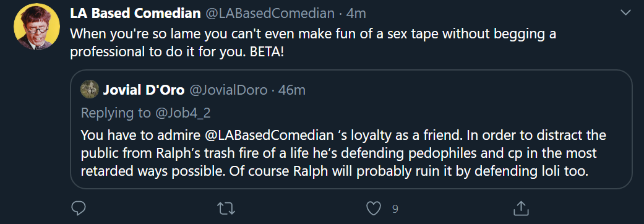The height and width of the screenshot is (224, 644).
Task: Expand the tweet options chevron
Action: click(625, 13)
